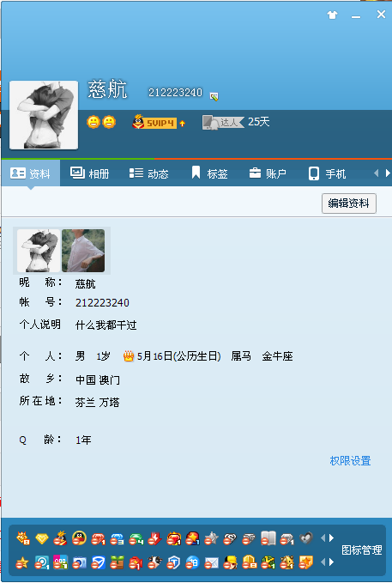Open the skin change shirt icon
Viewport: 392px width, 583px height.
click(332, 15)
